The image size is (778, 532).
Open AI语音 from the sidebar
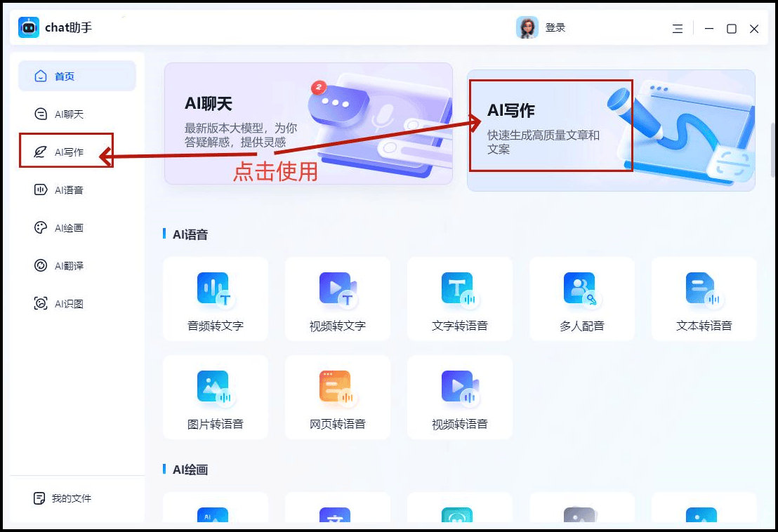coord(68,190)
